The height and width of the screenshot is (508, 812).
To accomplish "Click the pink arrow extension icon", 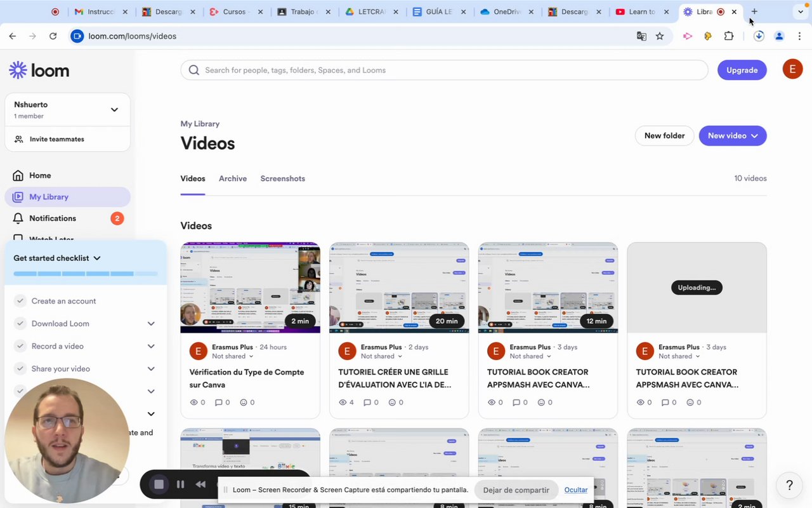I will [x=688, y=36].
